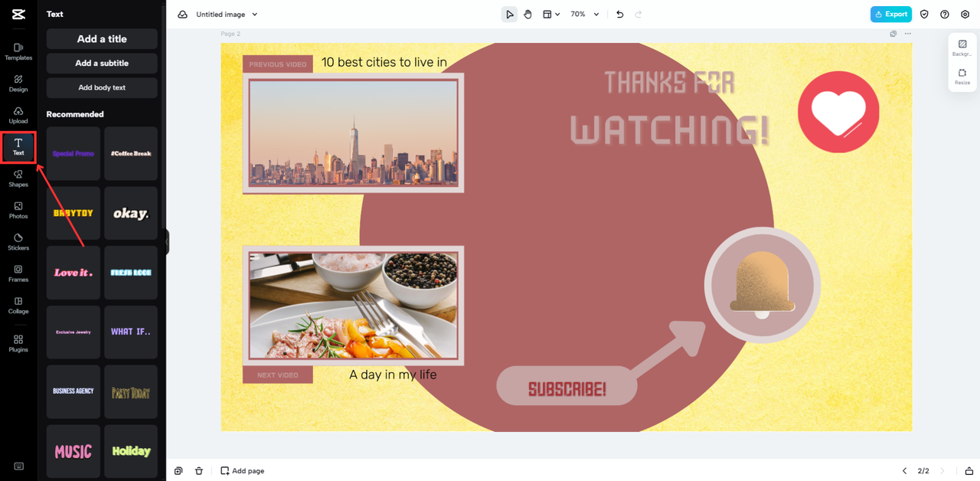The height and width of the screenshot is (481, 980).
Task: Collapse the text side panel handle
Action: 167,242
